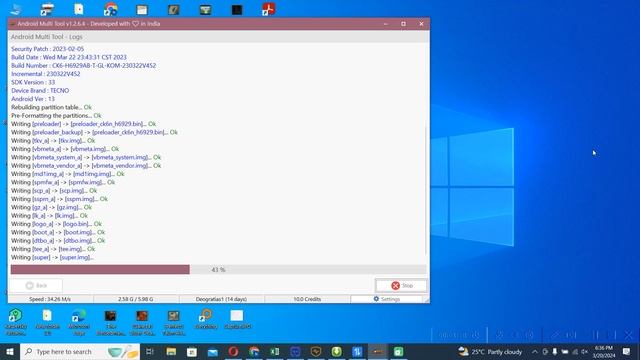Select the Security Patch : 2023-02-05 log line

tap(47, 49)
